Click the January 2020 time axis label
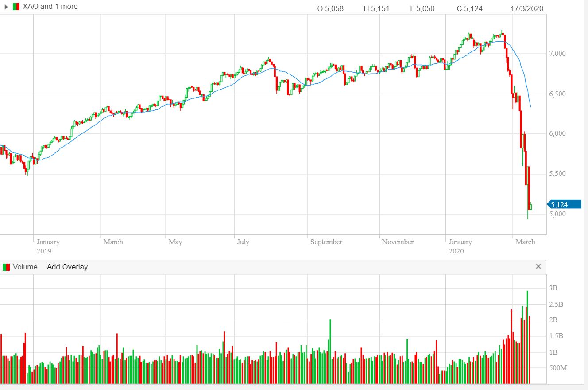 pyautogui.click(x=460, y=246)
